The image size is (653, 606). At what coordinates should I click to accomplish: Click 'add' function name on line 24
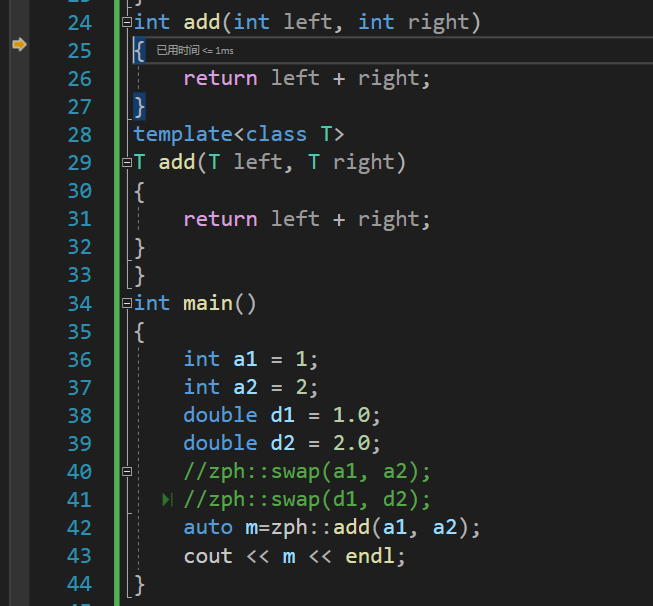pos(202,22)
